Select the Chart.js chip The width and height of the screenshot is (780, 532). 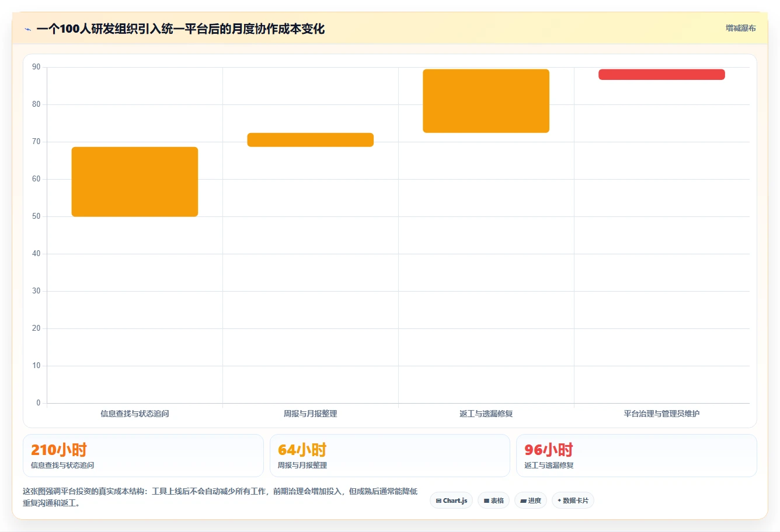click(x=451, y=501)
